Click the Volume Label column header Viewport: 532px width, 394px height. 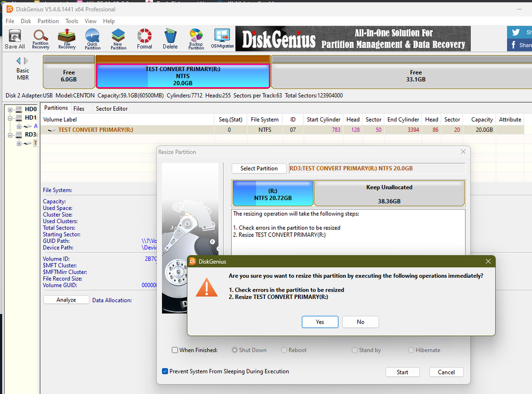click(127, 120)
